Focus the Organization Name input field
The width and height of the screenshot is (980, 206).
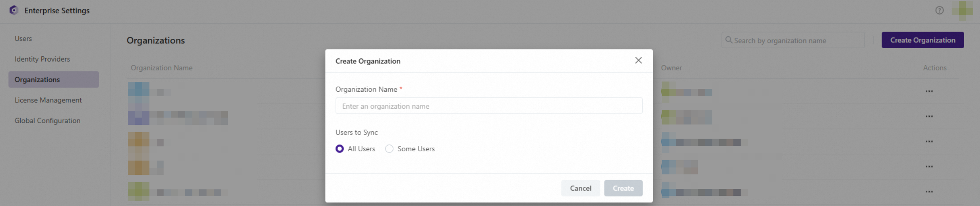(x=488, y=106)
